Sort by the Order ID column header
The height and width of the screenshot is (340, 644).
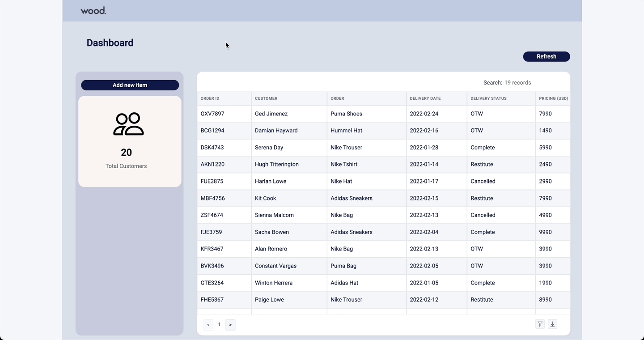tap(210, 98)
